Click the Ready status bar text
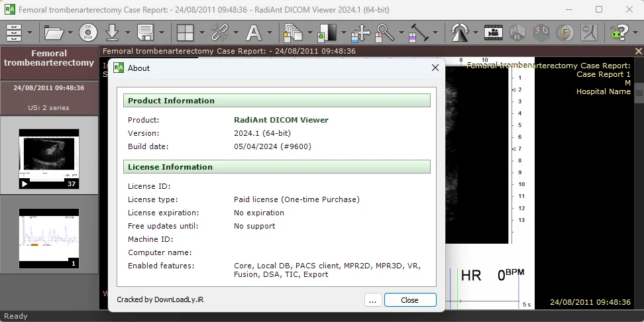The width and height of the screenshot is (644, 322). point(16,316)
